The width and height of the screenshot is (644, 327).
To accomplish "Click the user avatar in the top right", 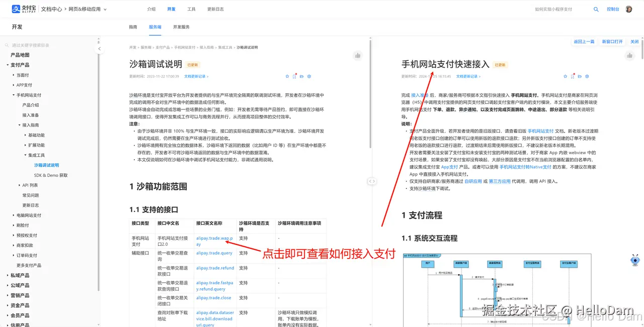I will pyautogui.click(x=628, y=9).
